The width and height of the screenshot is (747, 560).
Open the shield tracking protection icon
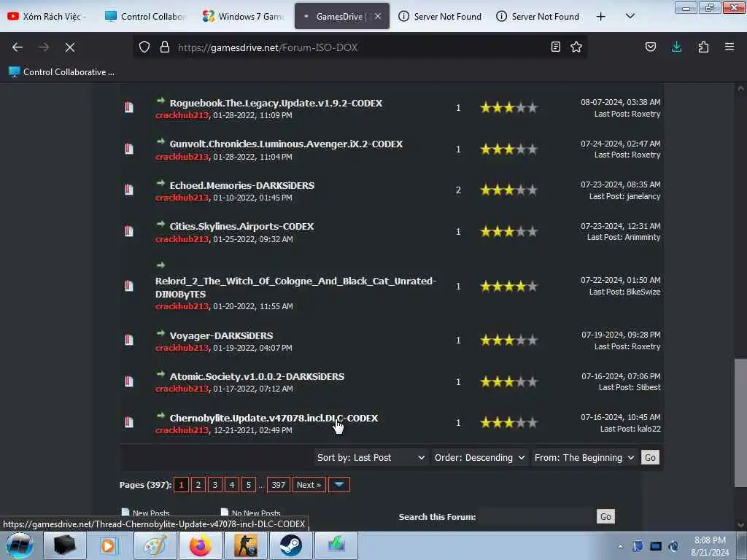coord(144,47)
